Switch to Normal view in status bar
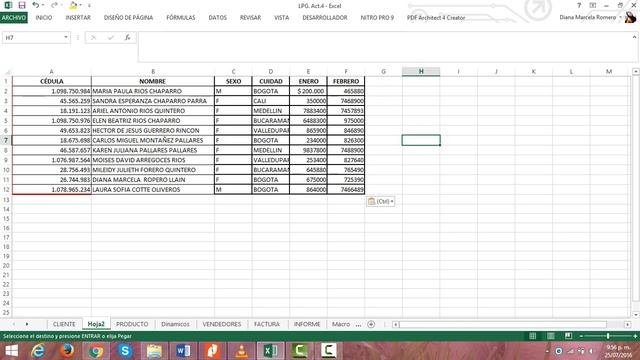This screenshot has width=640, height=360. (x=533, y=336)
